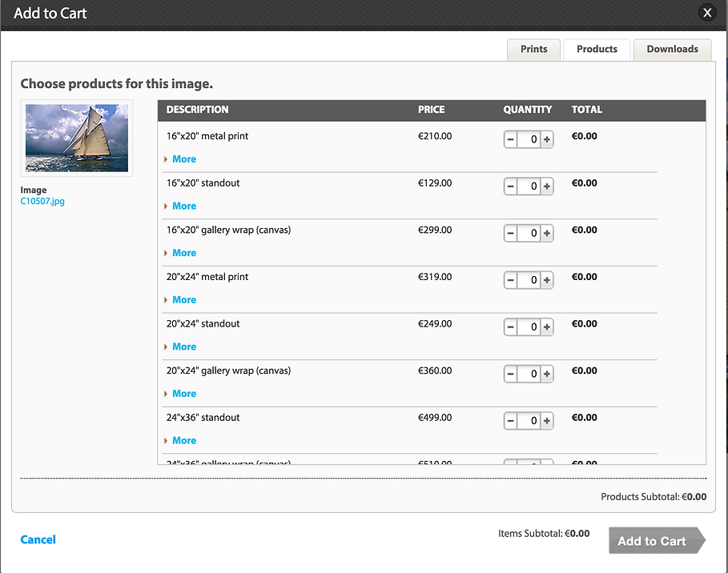728x573 pixels.
Task: Click quantity field for 16"x20" standout
Action: (529, 186)
